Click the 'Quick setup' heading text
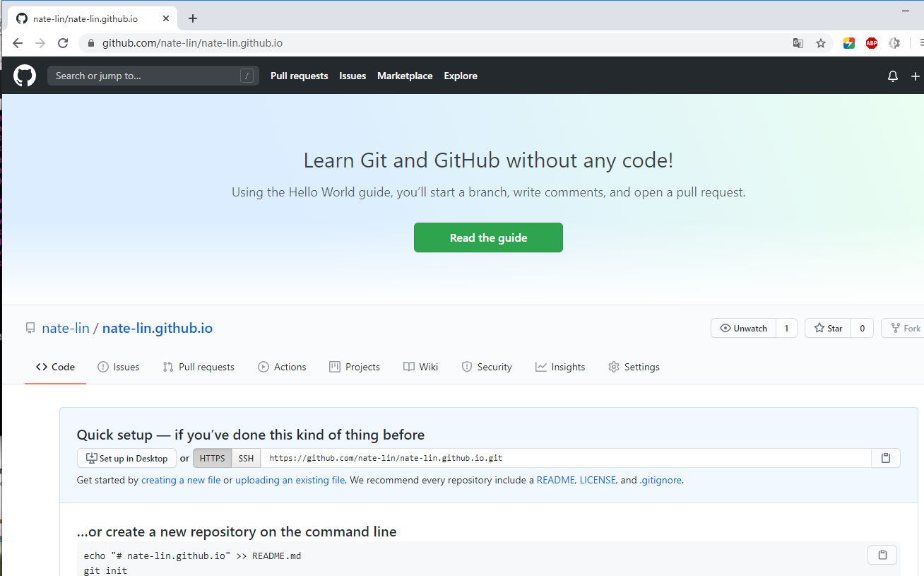The image size is (924, 576). (x=251, y=435)
